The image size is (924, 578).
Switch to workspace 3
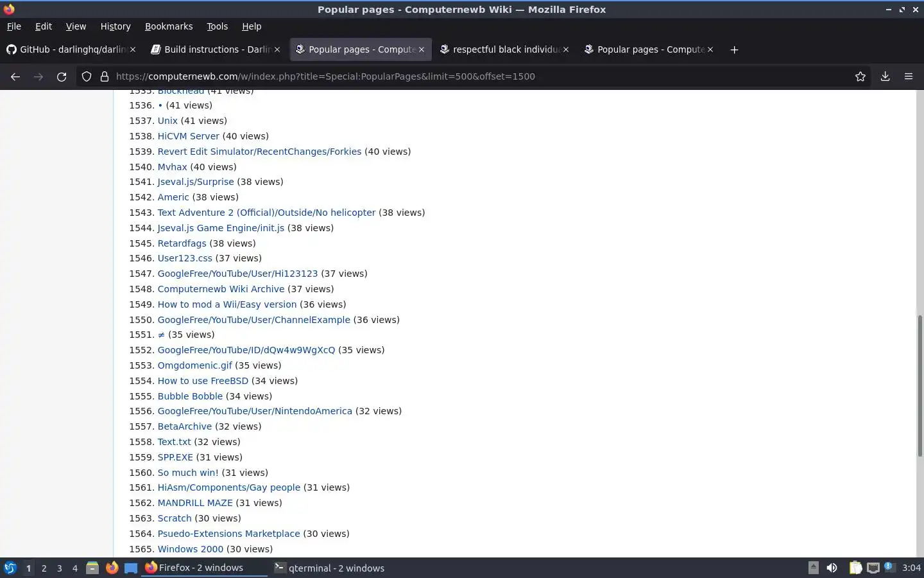pyautogui.click(x=59, y=568)
